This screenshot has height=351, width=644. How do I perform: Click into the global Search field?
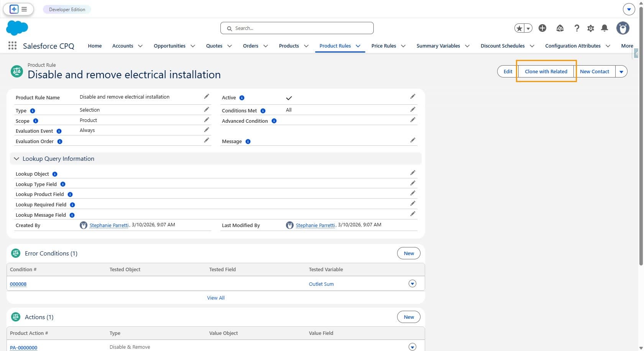(297, 28)
